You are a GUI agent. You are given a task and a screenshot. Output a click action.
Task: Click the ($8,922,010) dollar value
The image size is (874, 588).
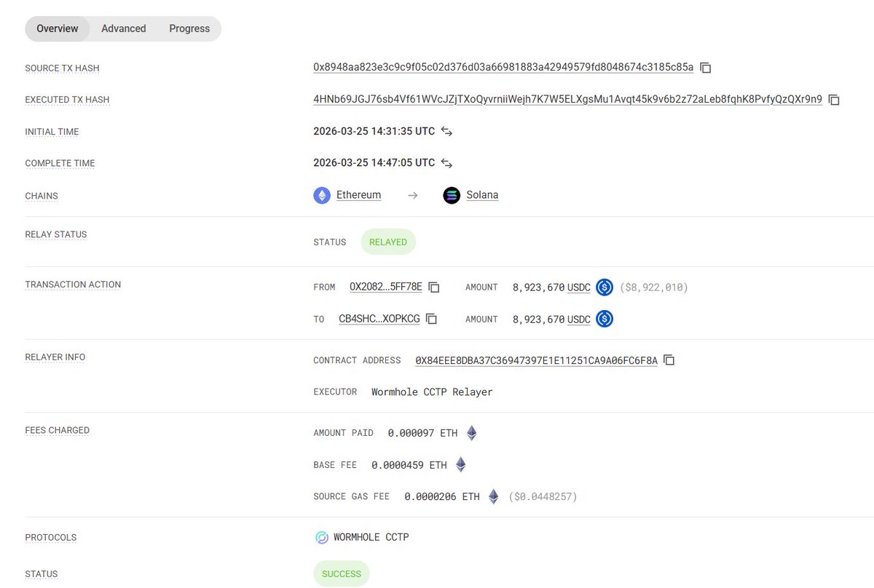[x=654, y=287]
